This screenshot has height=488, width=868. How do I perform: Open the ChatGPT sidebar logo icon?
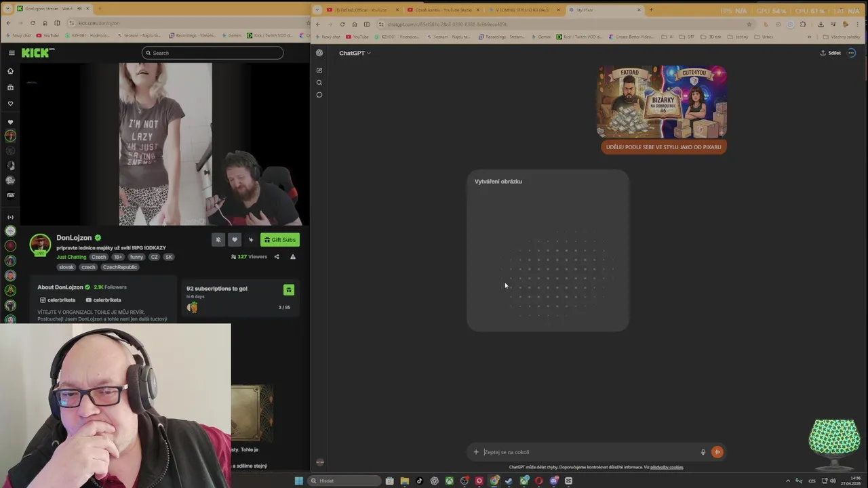pyautogui.click(x=319, y=53)
